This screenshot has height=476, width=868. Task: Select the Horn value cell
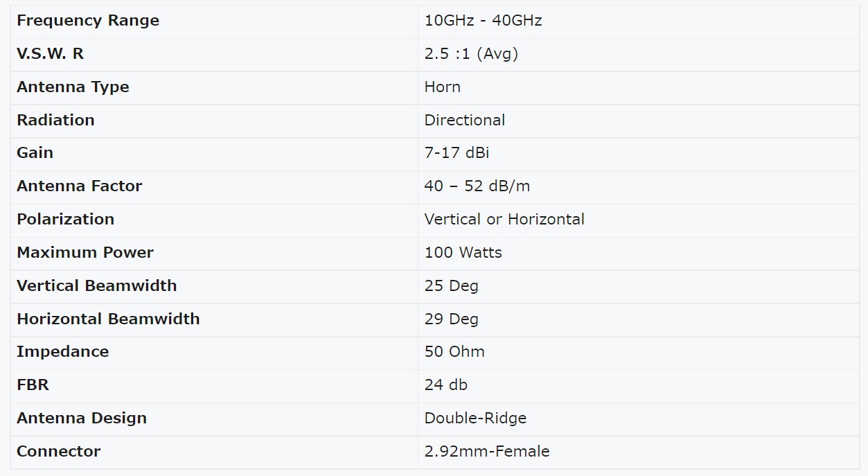coord(639,87)
